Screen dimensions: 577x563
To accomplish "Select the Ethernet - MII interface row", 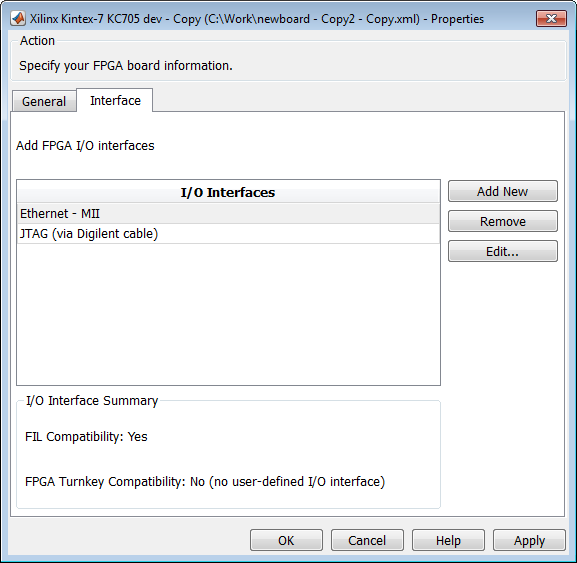I will (x=228, y=213).
